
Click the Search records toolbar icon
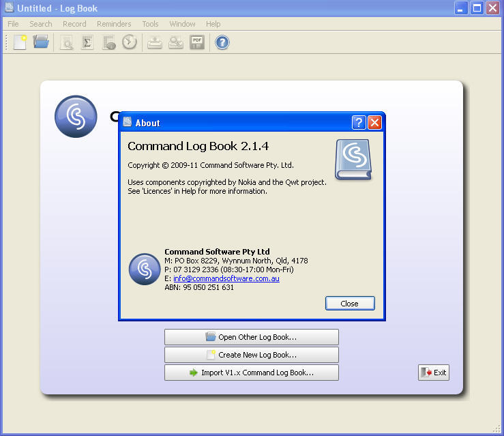point(67,42)
